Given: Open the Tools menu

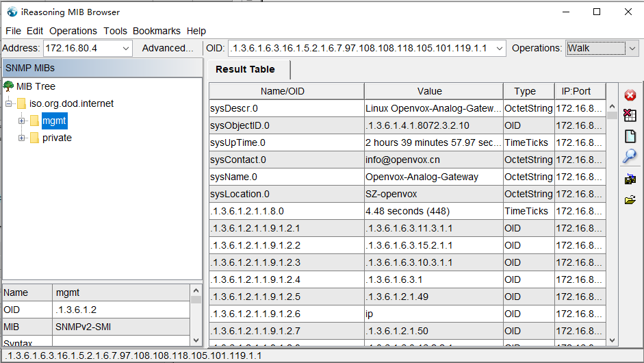Looking at the screenshot, I should pos(116,32).
